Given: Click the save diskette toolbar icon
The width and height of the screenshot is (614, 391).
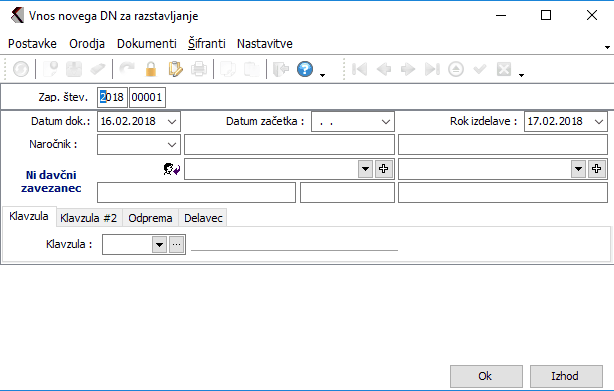Looking at the screenshot, I should pos(74,69).
